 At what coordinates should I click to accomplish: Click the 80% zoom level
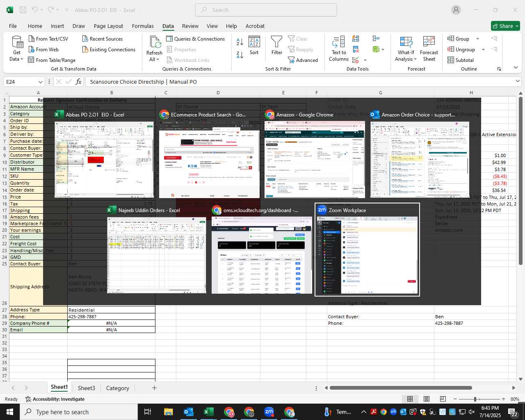coord(515,399)
